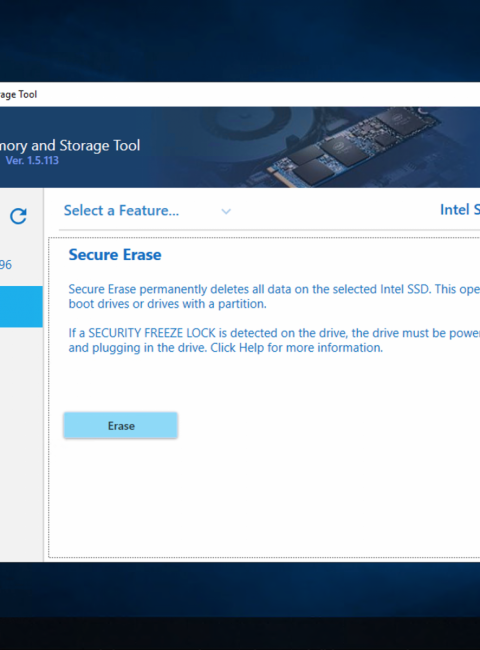Click the divider line under feature dropdown
This screenshot has height=650, width=480.
(269, 230)
